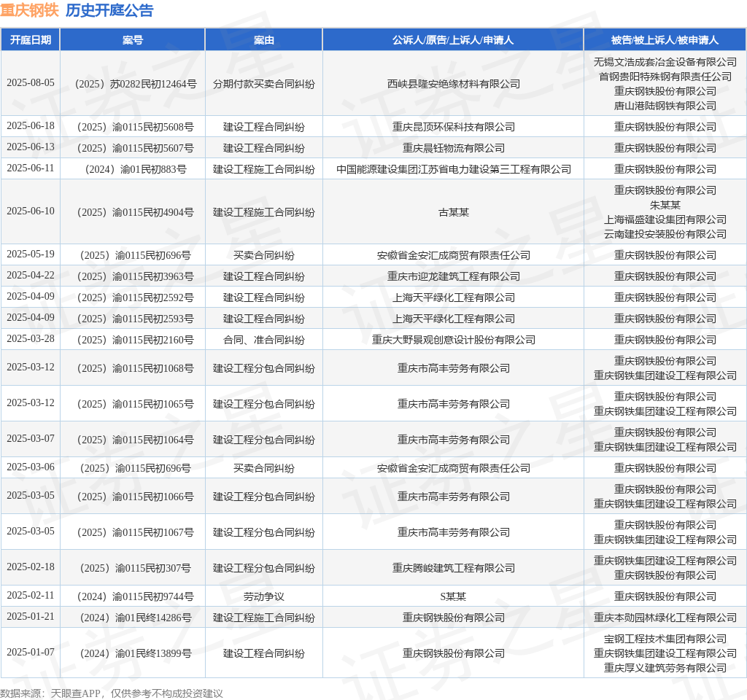Click date cell 2025-06-10
The width and height of the screenshot is (747, 700).
[x=31, y=211]
